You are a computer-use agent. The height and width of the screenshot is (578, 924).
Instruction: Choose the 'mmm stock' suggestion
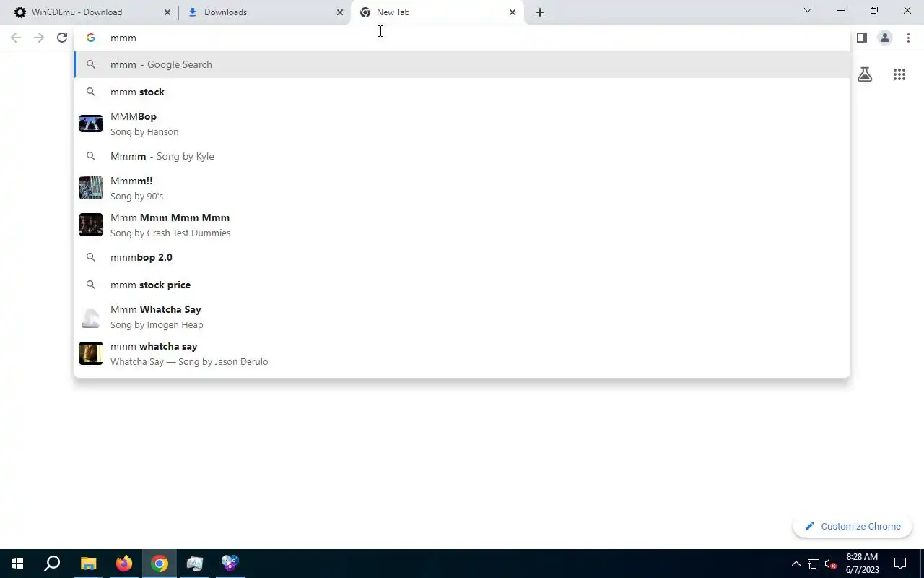pyautogui.click(x=462, y=92)
